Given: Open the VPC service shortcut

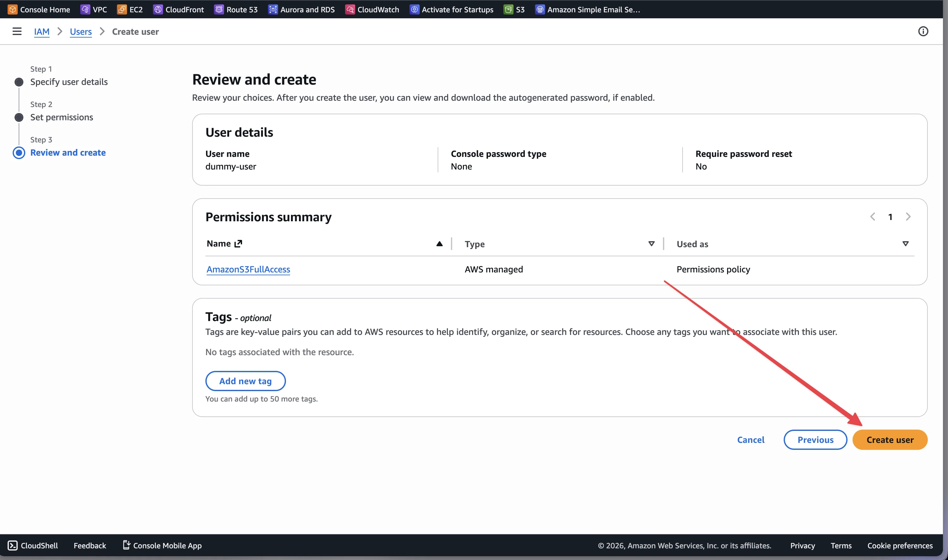Looking at the screenshot, I should coord(94,9).
